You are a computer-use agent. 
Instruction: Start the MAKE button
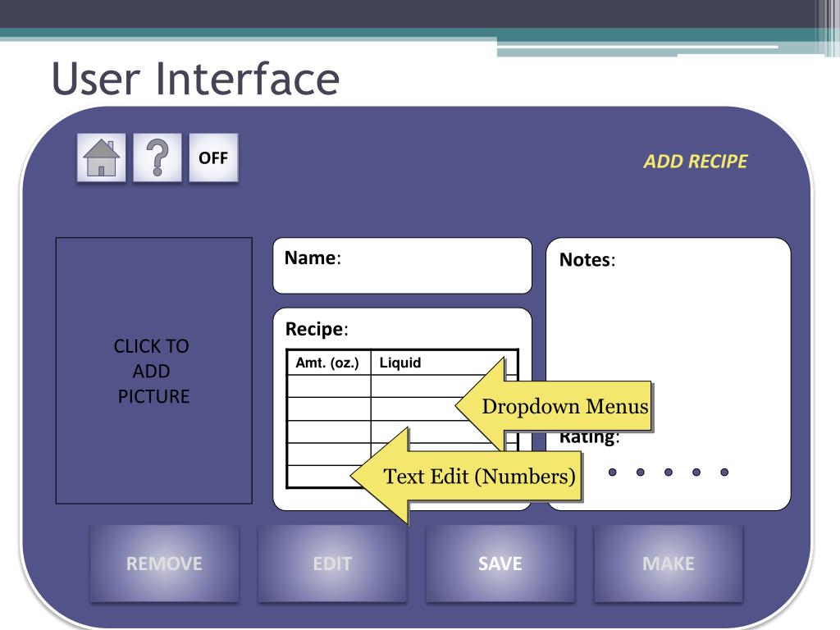668,564
